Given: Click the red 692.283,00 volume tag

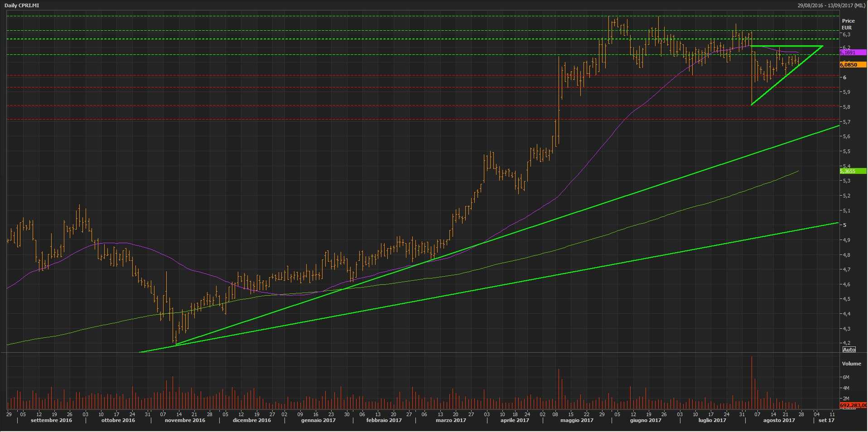Looking at the screenshot, I should coord(853,405).
